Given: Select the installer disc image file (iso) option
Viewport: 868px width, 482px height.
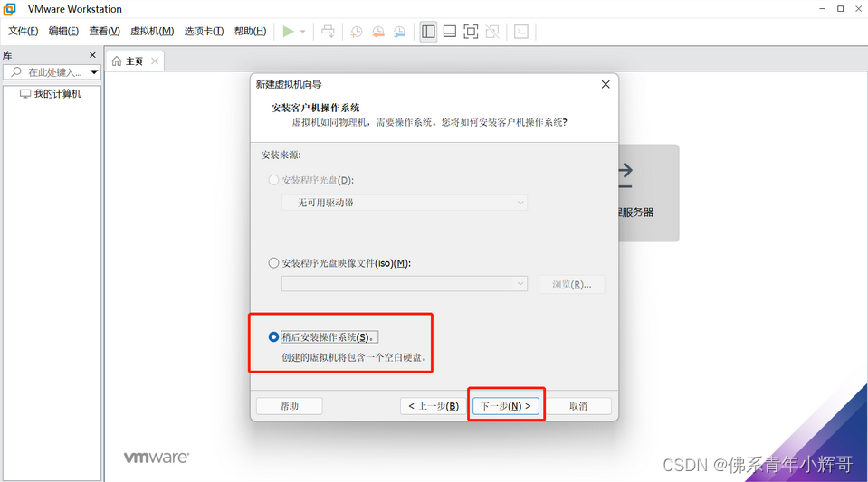Looking at the screenshot, I should [x=273, y=263].
